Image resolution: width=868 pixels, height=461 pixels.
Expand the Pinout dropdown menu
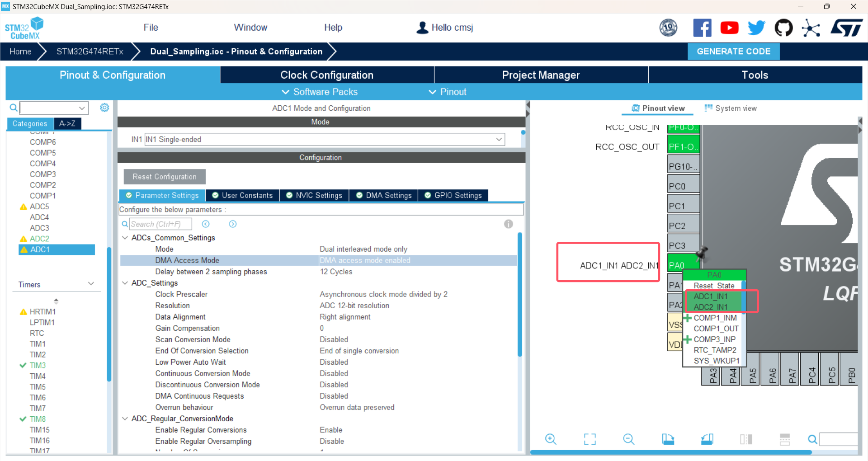point(448,92)
